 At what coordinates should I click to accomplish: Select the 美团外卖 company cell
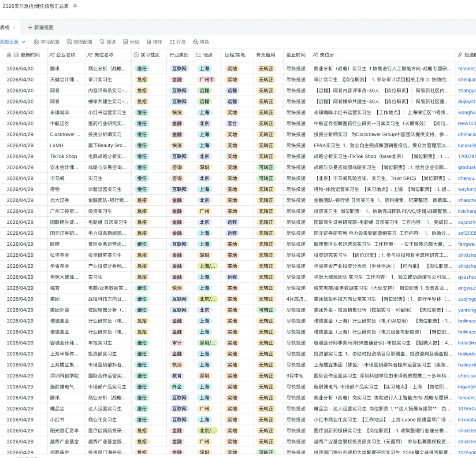[x=66, y=310]
